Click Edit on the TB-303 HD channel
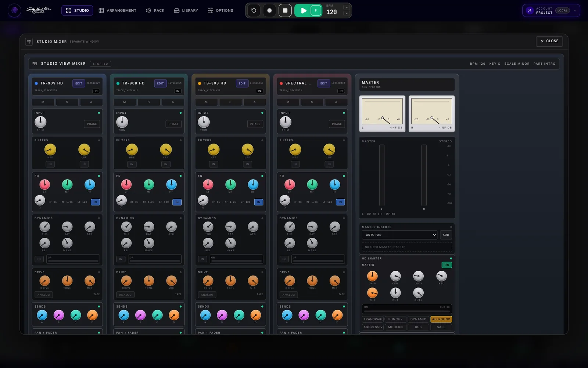Viewport: 588px width, 368px height. pos(242,84)
